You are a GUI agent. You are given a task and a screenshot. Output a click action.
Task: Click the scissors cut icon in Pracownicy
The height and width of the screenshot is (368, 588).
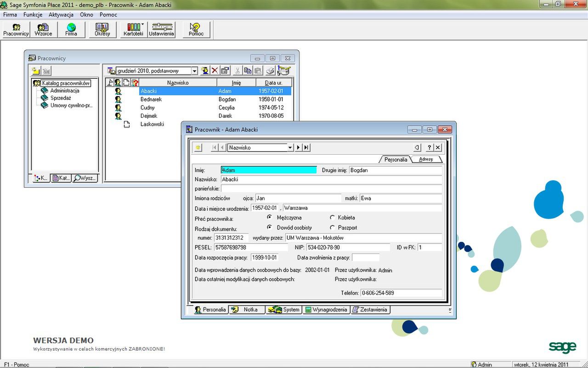pyautogui.click(x=237, y=71)
